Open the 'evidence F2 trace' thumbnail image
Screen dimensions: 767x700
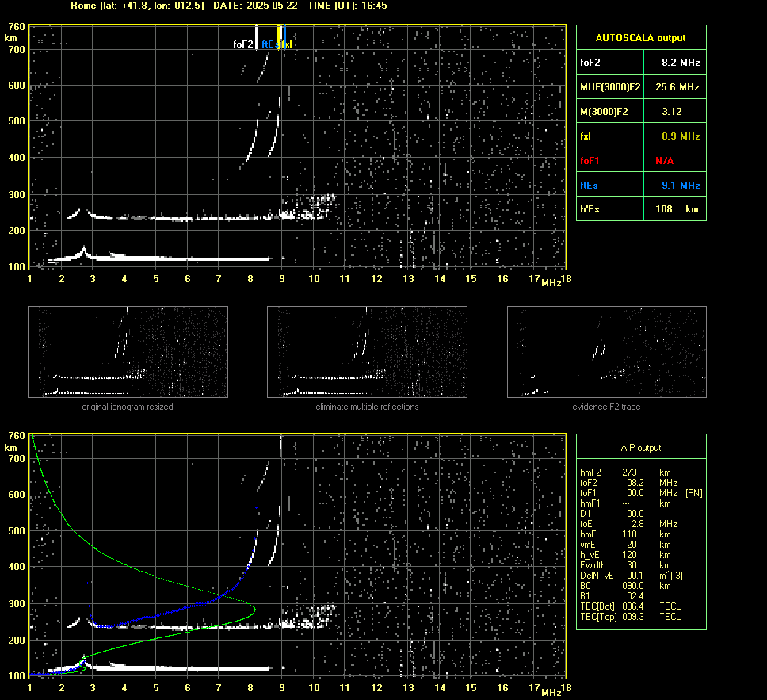(607, 352)
